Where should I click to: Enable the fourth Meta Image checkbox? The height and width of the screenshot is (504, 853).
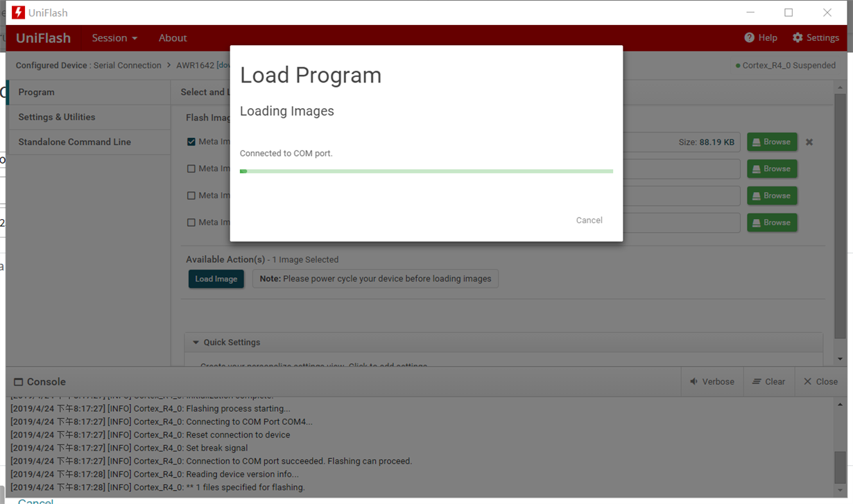191,223
